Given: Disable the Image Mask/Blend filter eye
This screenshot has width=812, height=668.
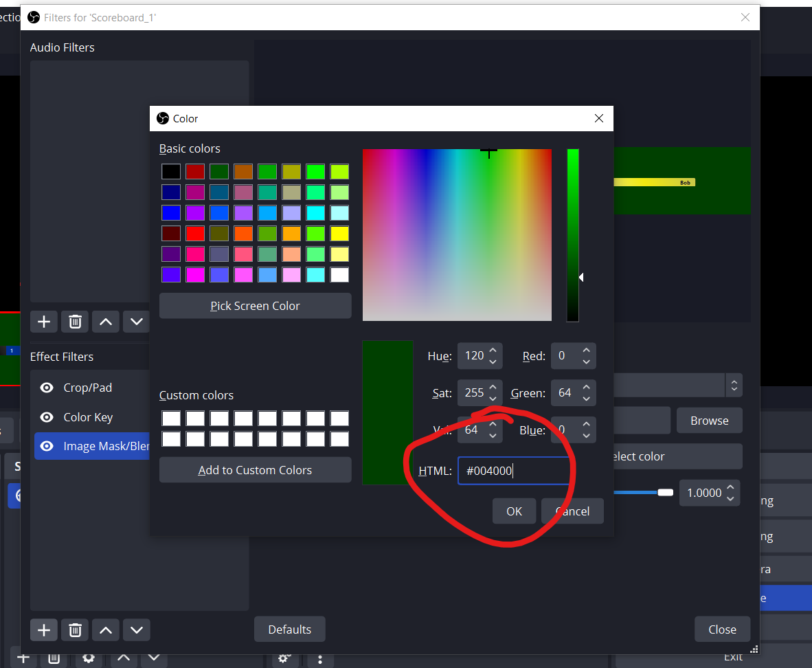Looking at the screenshot, I should click(x=47, y=446).
